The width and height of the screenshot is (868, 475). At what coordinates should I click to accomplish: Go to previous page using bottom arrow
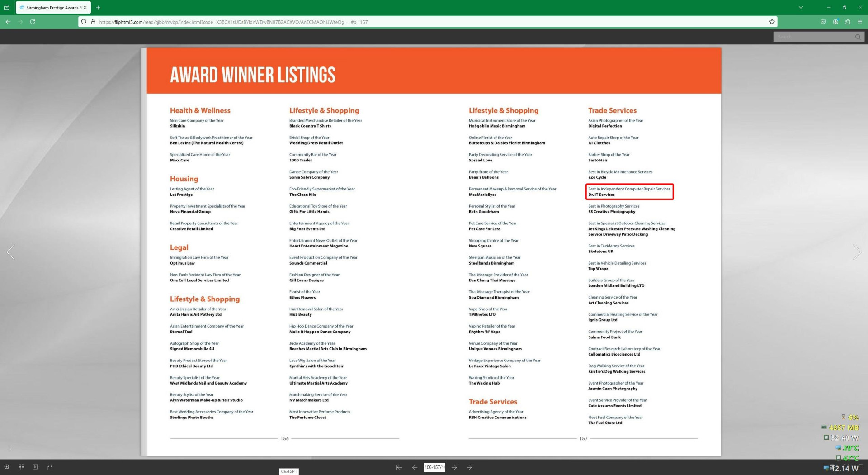(415, 467)
